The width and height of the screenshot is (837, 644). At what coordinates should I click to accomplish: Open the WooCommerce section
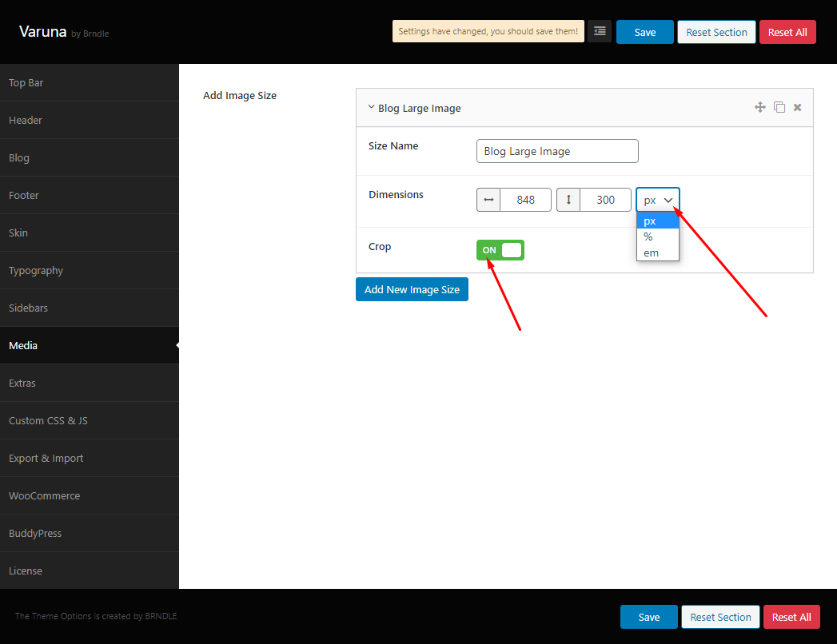point(90,495)
